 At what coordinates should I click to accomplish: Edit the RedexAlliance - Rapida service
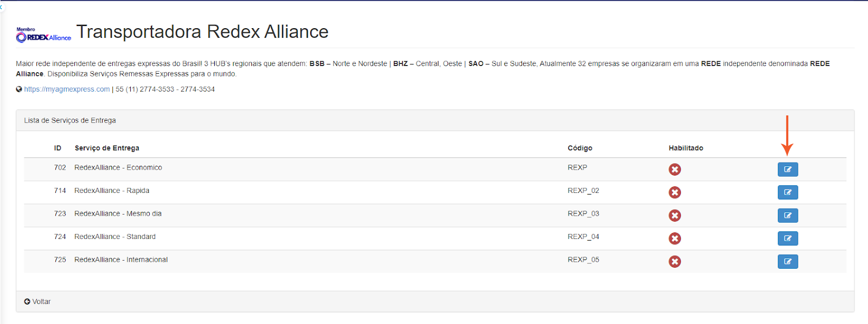pos(787,192)
